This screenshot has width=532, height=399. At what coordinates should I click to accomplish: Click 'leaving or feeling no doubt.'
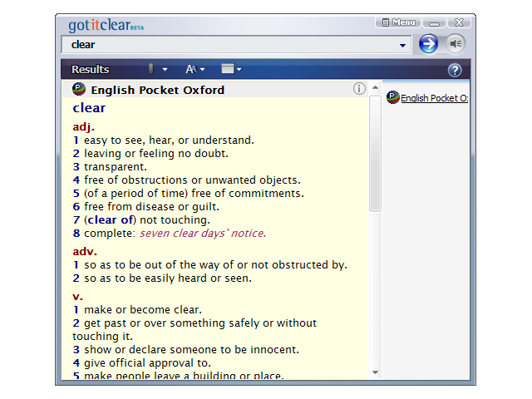(x=156, y=153)
